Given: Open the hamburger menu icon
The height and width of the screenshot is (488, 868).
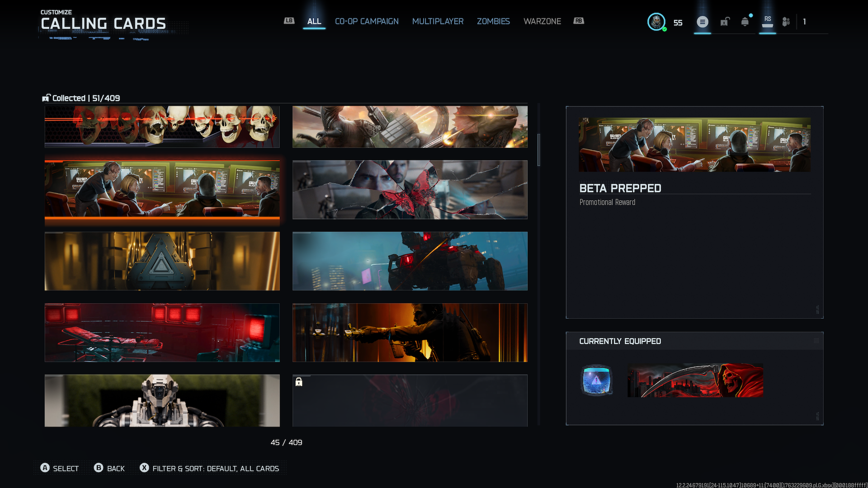Looking at the screenshot, I should pyautogui.click(x=703, y=22).
